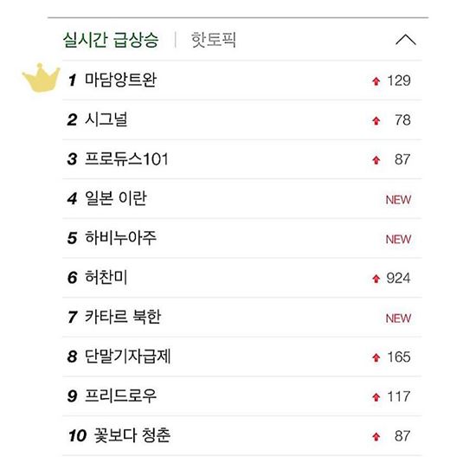Open the keyword 프로듀스101
This screenshot has height=476, width=476.
pos(126,158)
